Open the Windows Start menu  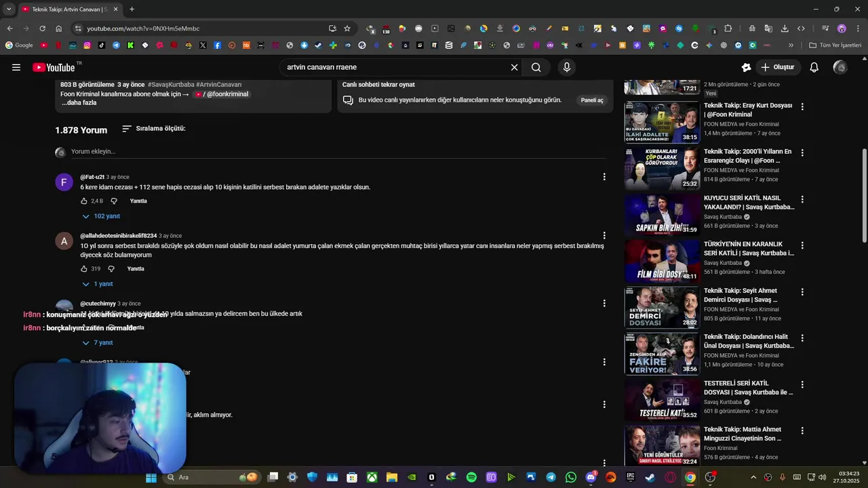151,477
